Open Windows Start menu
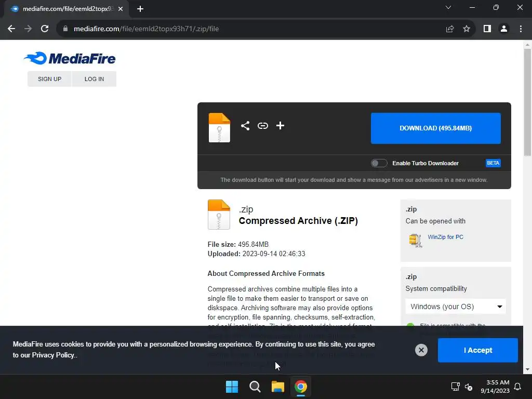Screen dimensions: 532x399 (x=232, y=387)
